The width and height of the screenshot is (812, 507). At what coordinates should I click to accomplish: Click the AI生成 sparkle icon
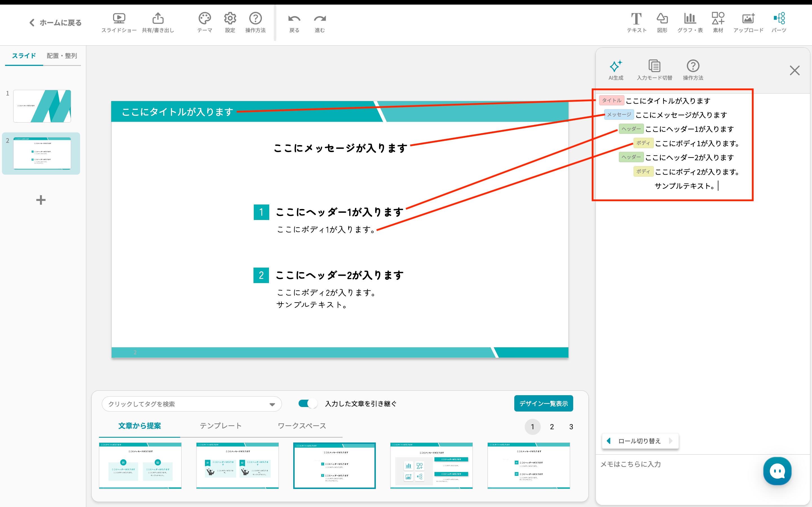[x=616, y=70]
